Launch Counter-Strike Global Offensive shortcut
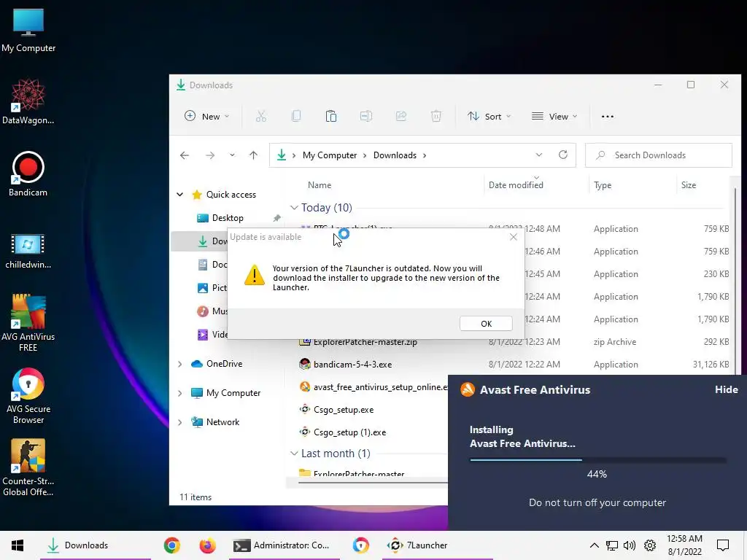 (28, 467)
